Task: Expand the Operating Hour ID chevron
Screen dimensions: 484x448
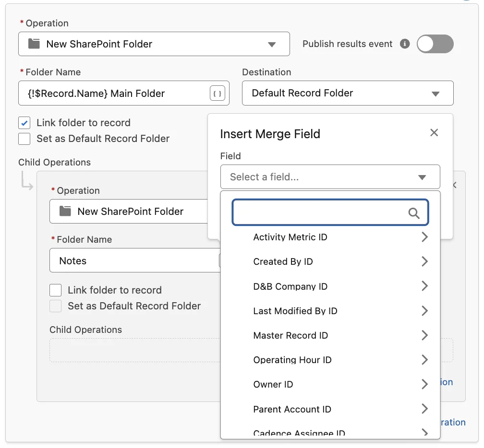Action: click(424, 360)
